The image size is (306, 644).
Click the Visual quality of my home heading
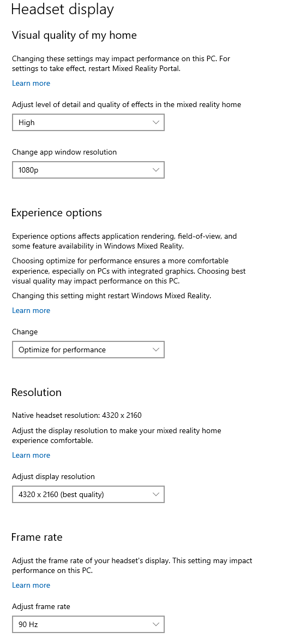click(74, 36)
